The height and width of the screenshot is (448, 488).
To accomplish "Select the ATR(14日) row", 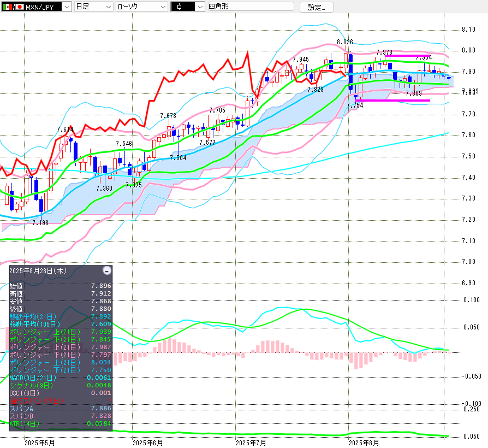I will pos(61,423).
